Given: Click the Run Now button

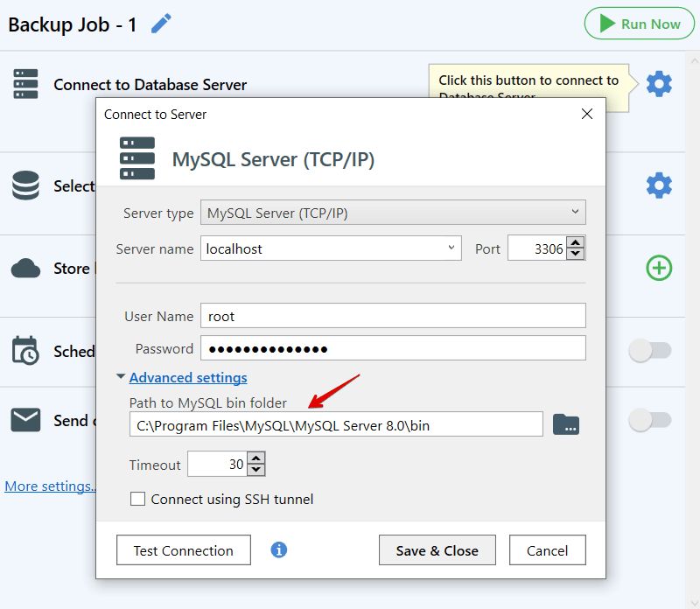Looking at the screenshot, I should [640, 24].
